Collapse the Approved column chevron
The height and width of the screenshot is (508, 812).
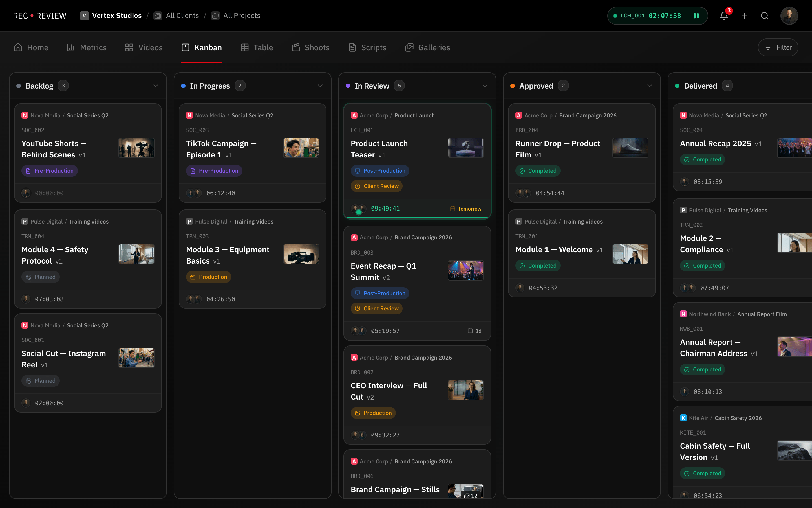(650, 86)
